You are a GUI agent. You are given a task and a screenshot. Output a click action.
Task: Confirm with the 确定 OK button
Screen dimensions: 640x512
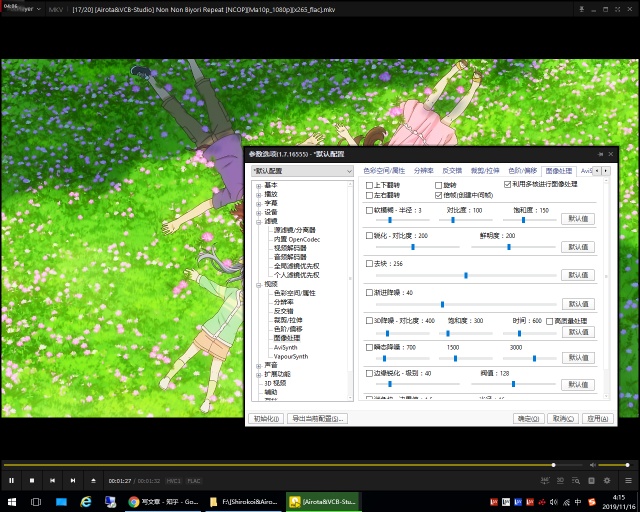(529, 419)
